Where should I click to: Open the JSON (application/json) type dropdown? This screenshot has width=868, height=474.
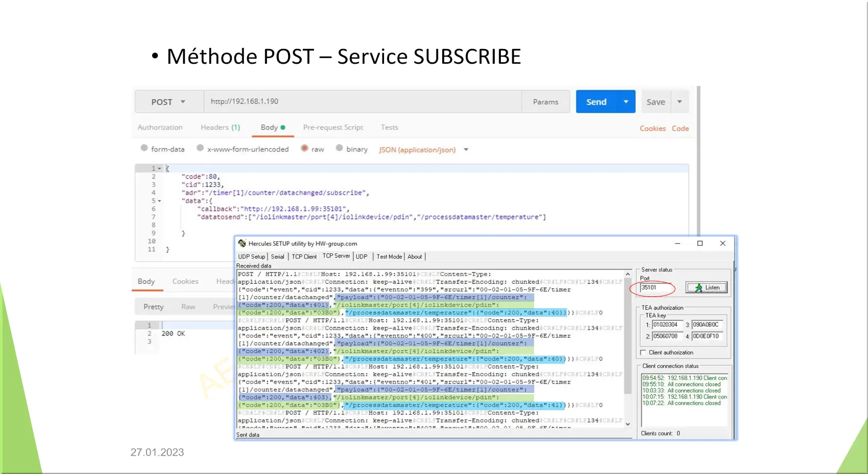click(x=466, y=150)
